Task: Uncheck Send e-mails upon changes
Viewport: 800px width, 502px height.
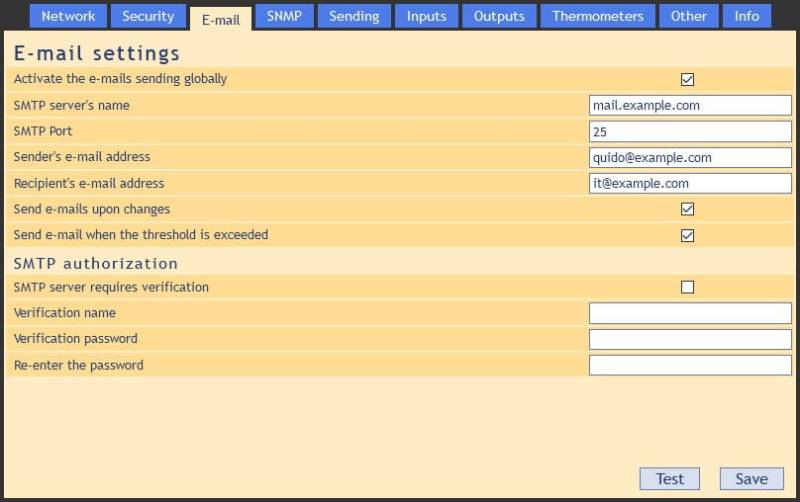Action: coord(687,210)
